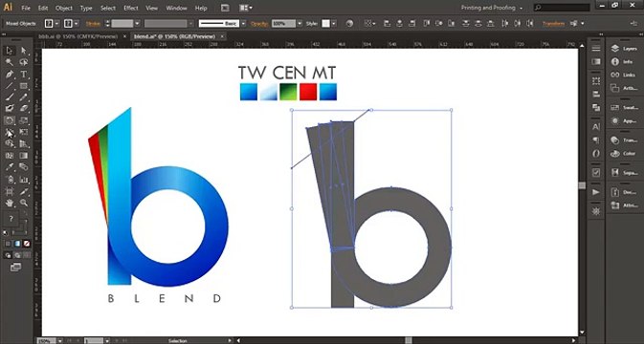Select the Symbol Sprayer tool
644x344 pixels.
tap(10, 180)
